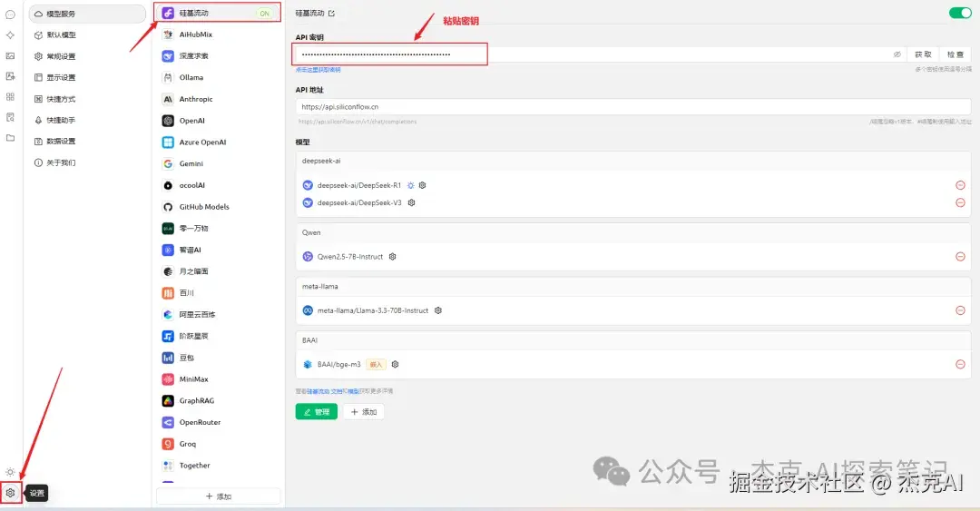Select the GitHub Models provider
The image size is (980, 511).
[x=218, y=207]
